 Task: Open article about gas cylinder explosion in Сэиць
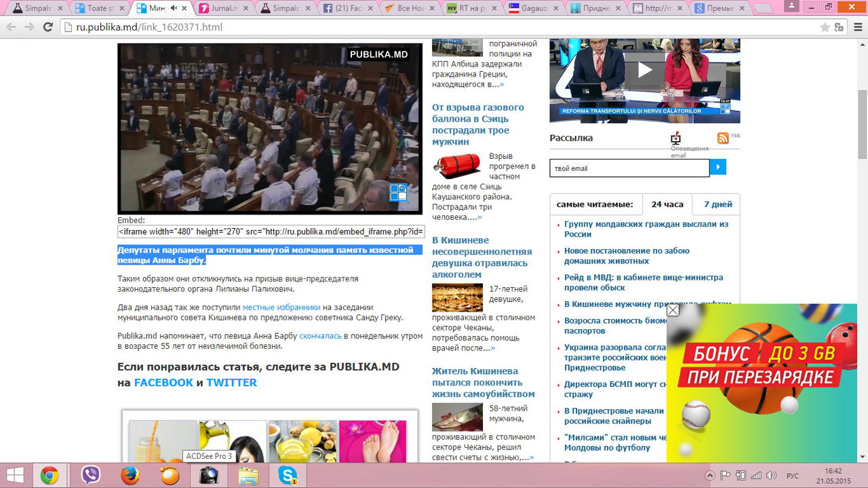(x=479, y=124)
